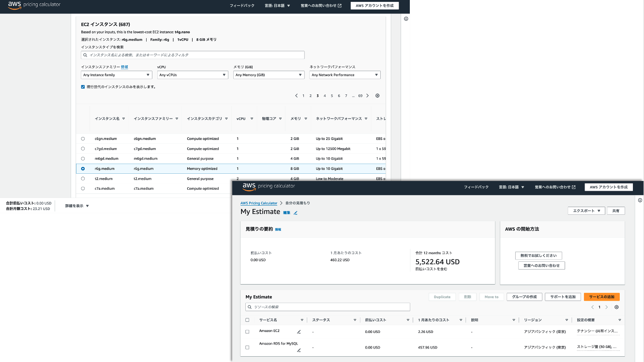
Task: Edit the Amazon RDS for MySQL row
Action: tap(299, 350)
